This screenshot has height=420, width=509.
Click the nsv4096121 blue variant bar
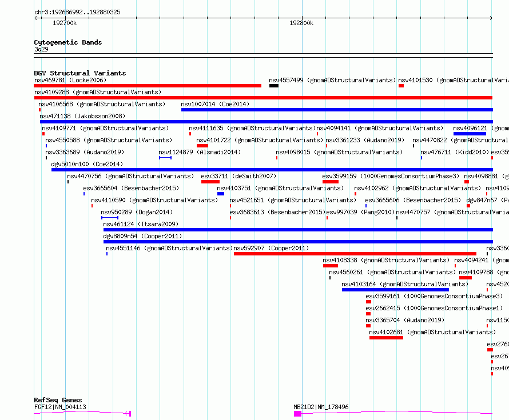(470, 134)
